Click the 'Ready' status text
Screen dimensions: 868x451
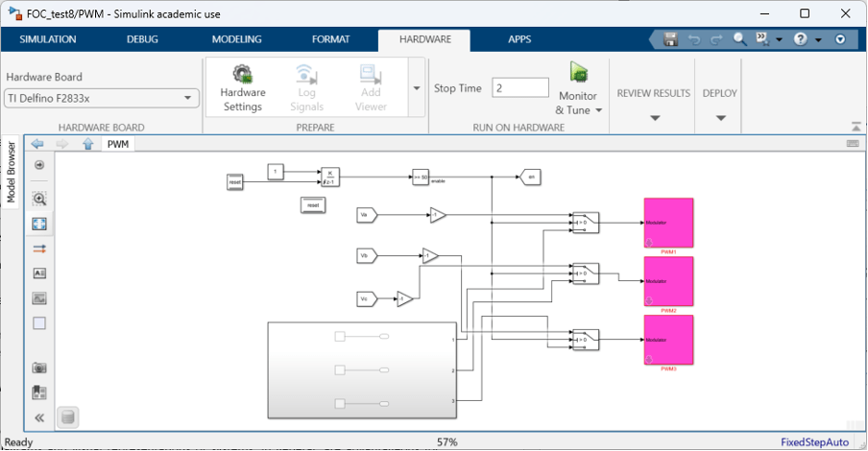(x=19, y=442)
